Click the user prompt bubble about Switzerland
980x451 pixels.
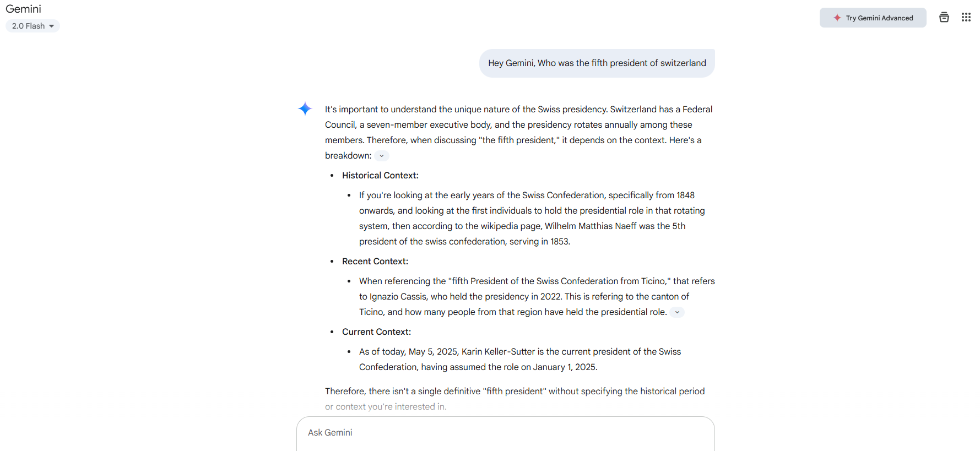[x=597, y=63]
